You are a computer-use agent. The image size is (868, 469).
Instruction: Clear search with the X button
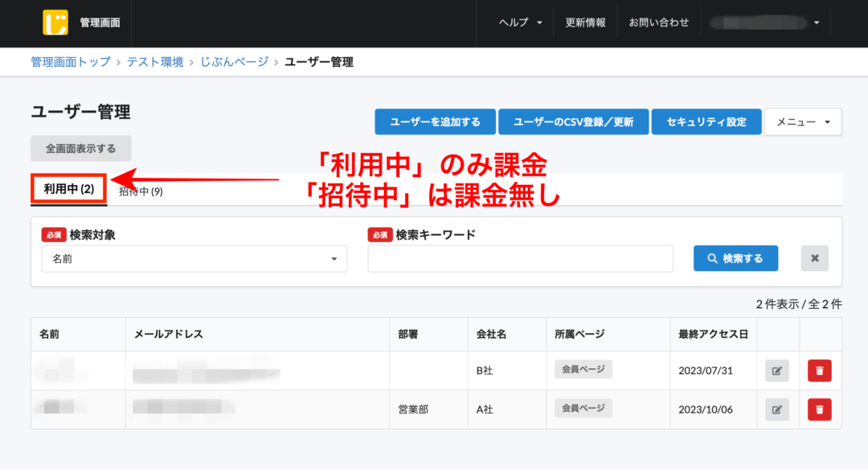tap(814, 258)
